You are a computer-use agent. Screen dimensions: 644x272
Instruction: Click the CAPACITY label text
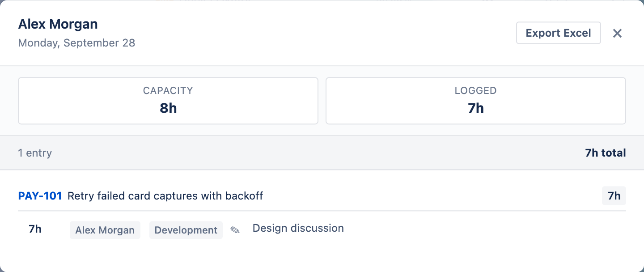168,90
